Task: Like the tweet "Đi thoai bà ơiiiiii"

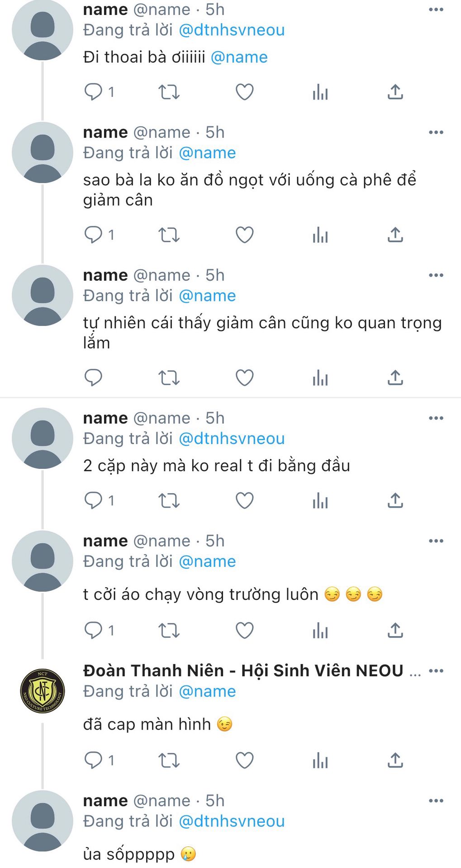Action: click(x=244, y=92)
